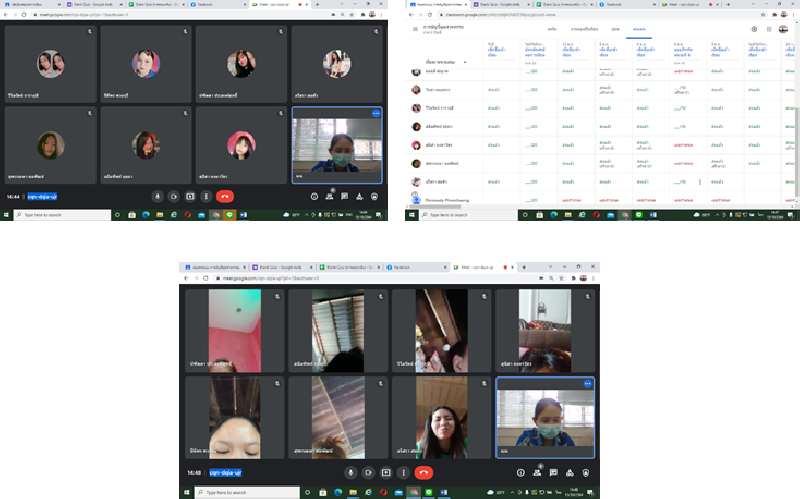Expand more options in the 14:48 Meet toolbar

(402, 473)
